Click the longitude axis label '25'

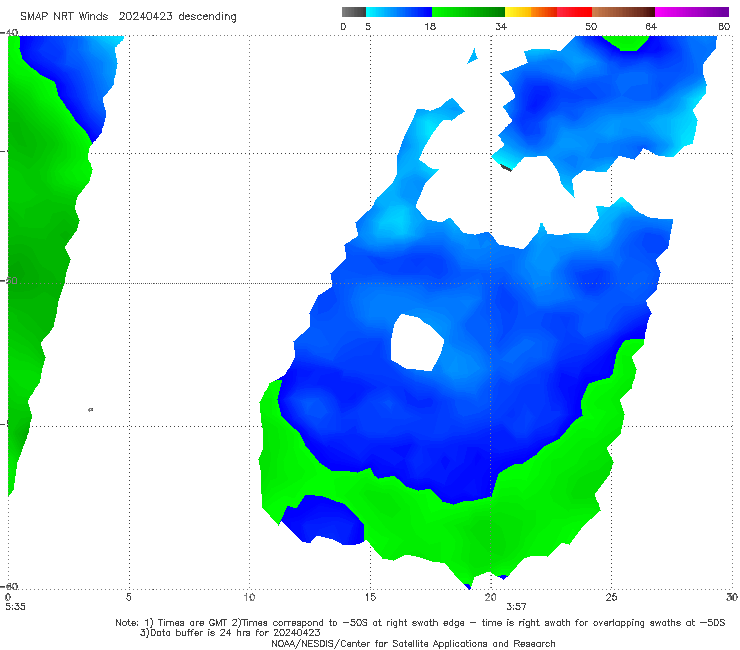611,598
